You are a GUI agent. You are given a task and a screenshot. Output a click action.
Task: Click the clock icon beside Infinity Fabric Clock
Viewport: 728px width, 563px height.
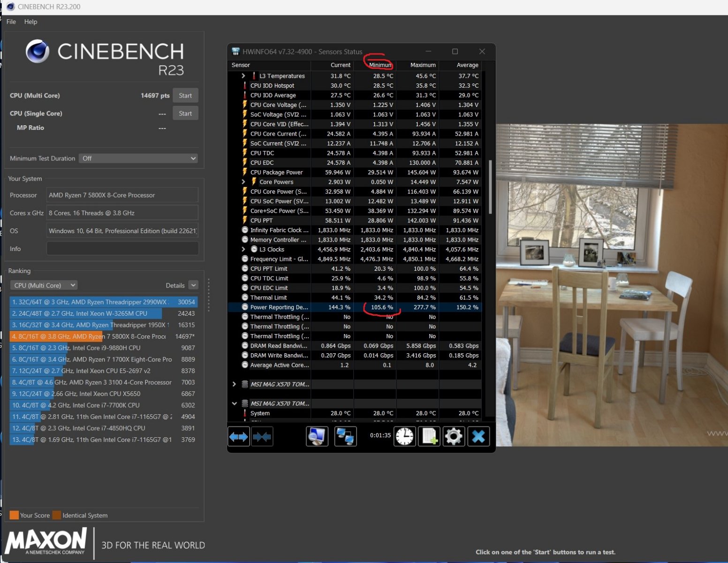coord(245,230)
